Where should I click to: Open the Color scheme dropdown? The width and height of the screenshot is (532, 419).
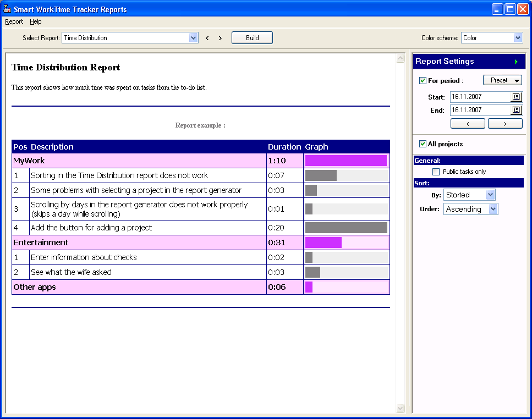click(x=518, y=38)
